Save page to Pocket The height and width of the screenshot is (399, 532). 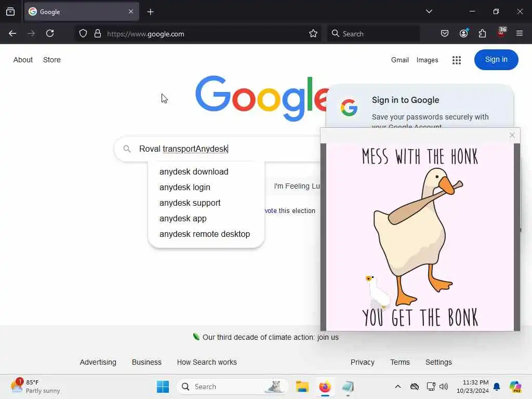[445, 33]
